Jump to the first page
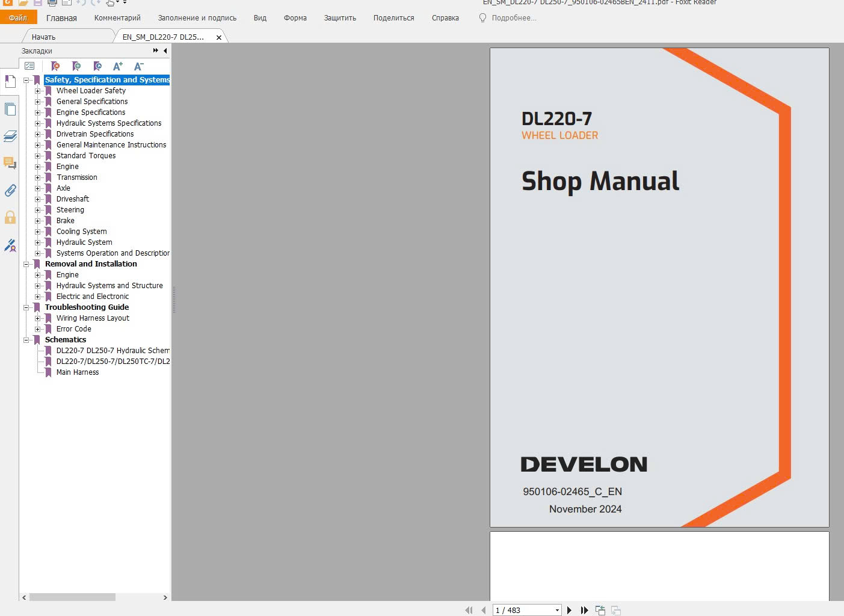 (469, 610)
